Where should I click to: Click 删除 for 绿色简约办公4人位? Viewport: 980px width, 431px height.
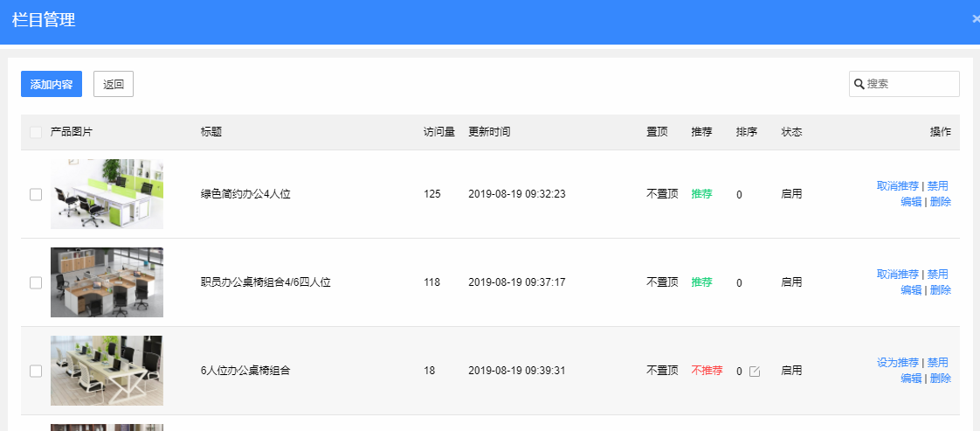[941, 201]
